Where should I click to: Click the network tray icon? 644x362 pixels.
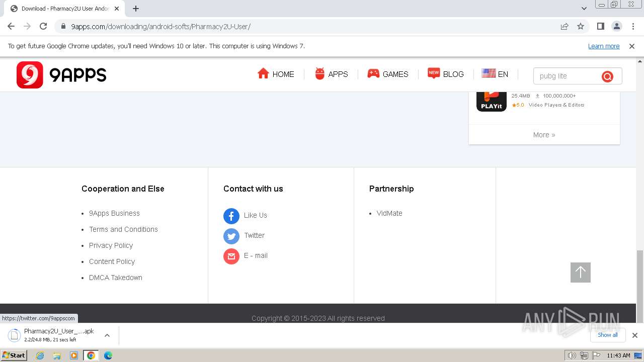tap(584, 355)
